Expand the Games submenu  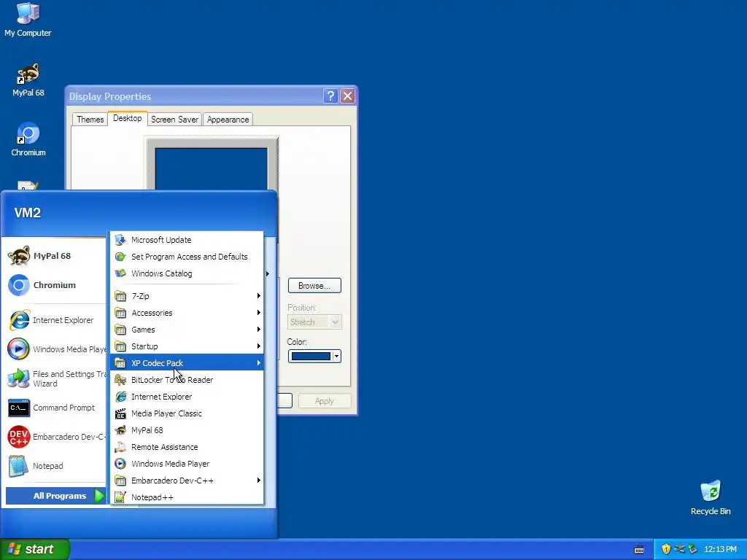(187, 330)
